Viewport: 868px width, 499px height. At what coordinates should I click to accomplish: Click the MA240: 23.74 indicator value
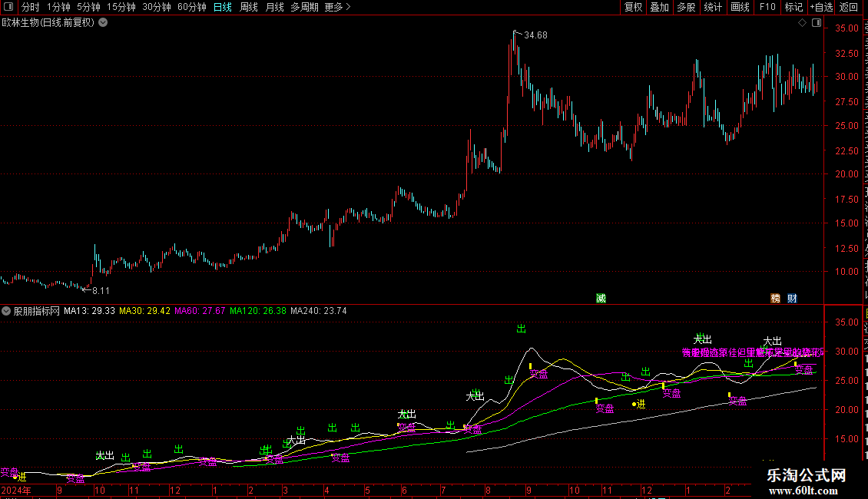point(319,311)
